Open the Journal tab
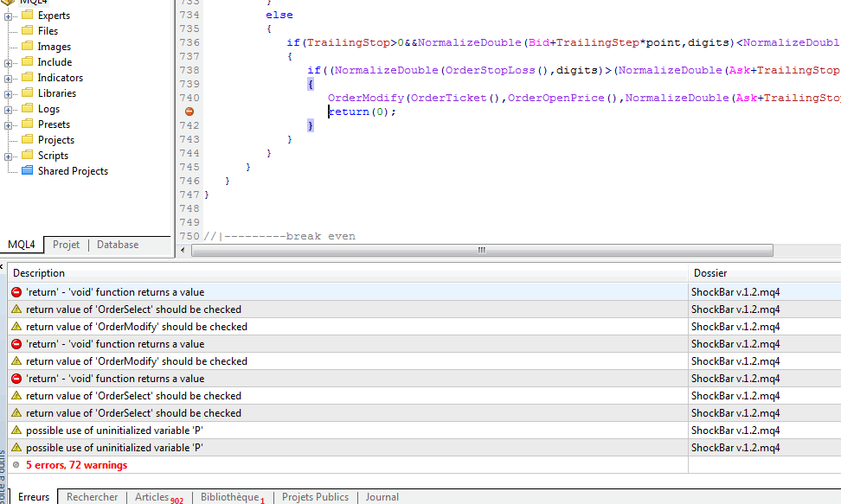This screenshot has height=504, width=841. tap(382, 497)
